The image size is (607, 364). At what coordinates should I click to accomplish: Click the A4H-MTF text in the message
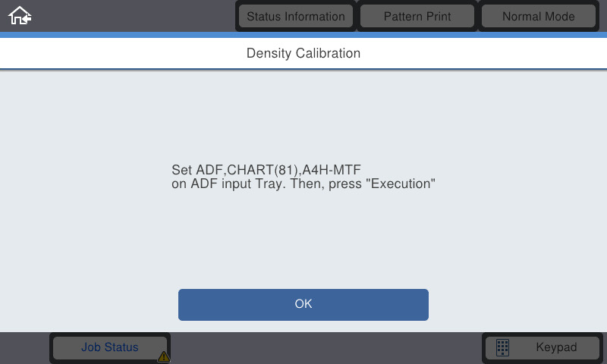click(332, 170)
